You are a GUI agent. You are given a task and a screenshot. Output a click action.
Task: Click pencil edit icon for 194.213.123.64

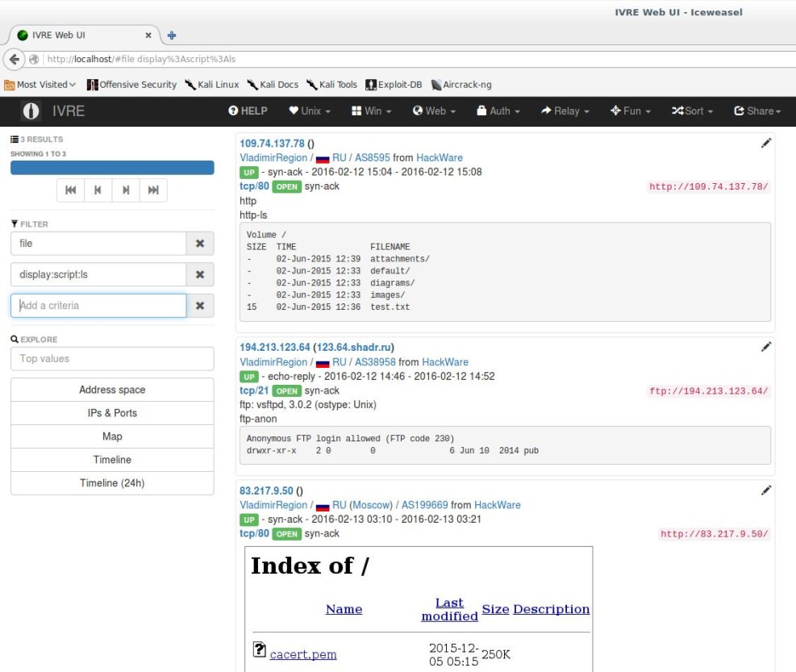tap(765, 347)
